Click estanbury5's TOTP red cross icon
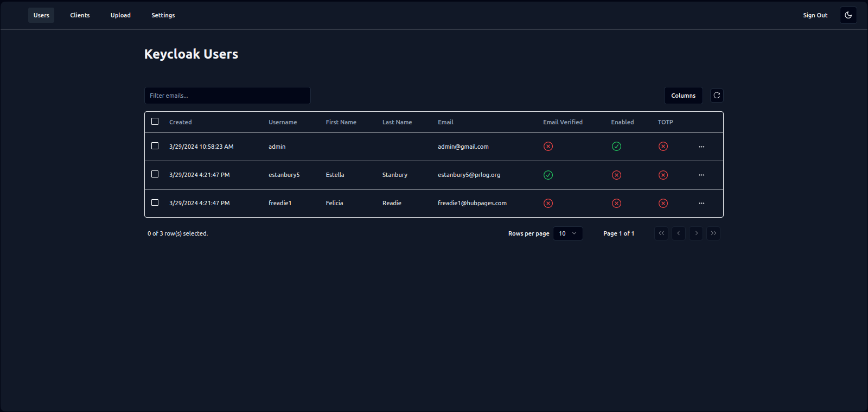 [663, 175]
